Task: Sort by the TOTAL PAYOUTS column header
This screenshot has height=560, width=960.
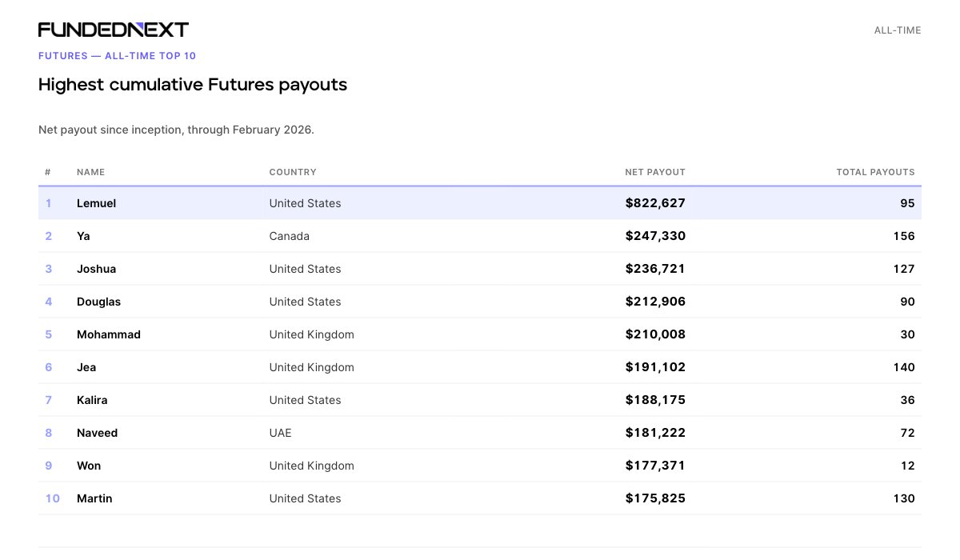Action: click(876, 172)
